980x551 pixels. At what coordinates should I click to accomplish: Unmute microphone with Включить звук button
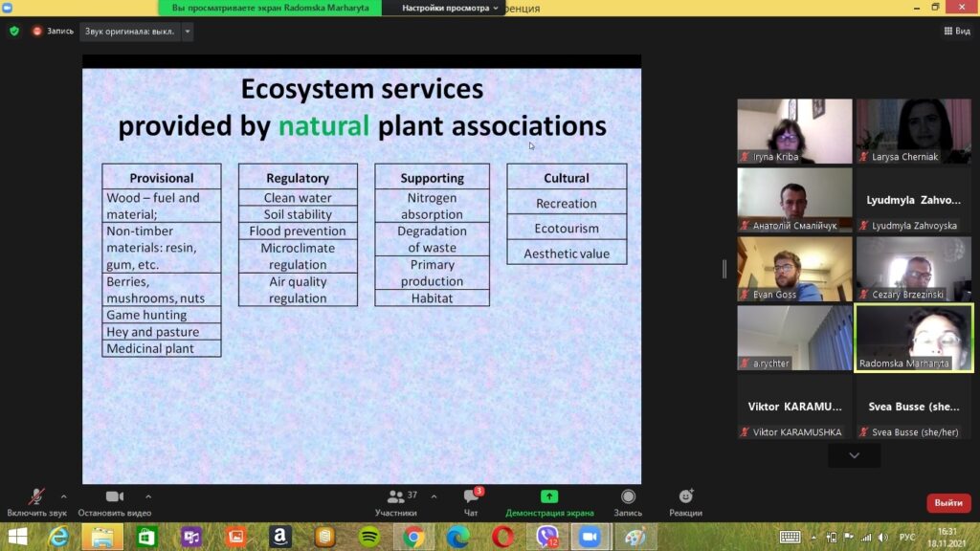[36, 497]
